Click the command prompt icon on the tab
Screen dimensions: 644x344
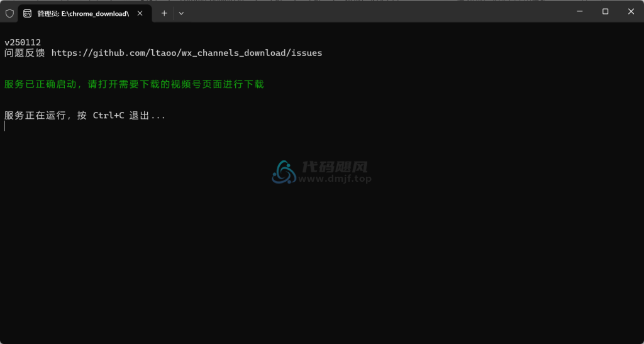28,14
